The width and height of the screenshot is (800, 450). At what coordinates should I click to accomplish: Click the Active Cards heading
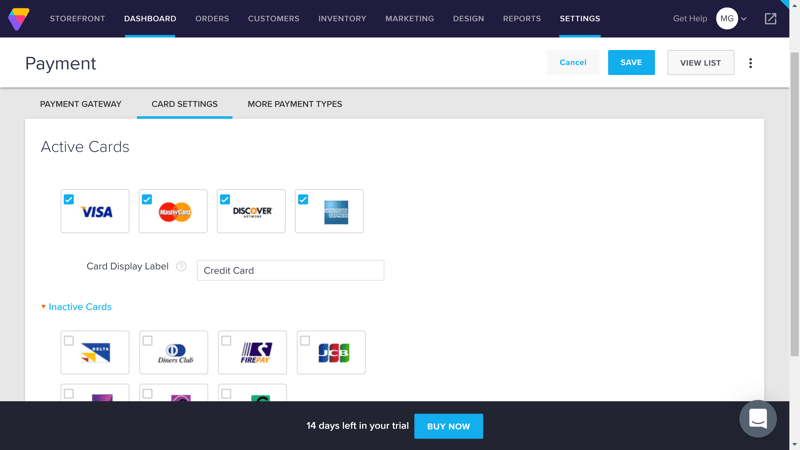pos(85,147)
